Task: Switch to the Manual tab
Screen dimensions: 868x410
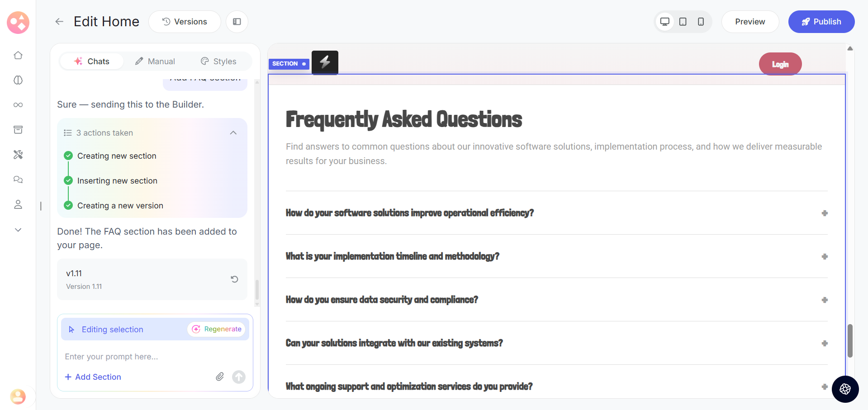Action: tap(155, 61)
